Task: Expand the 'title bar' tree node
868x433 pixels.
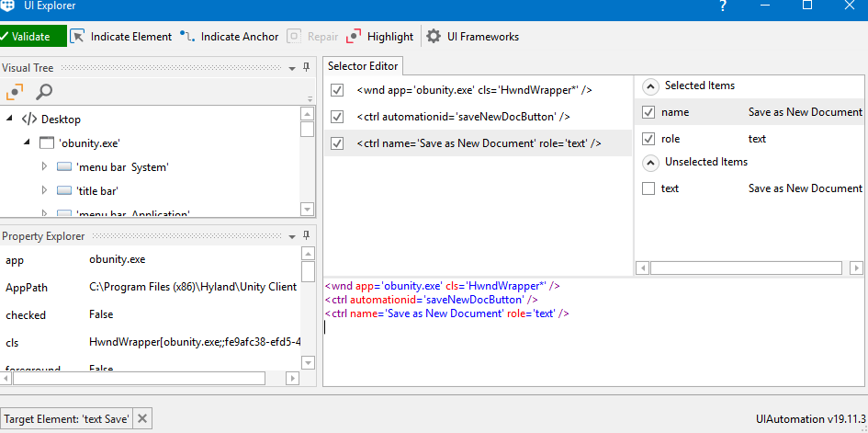Action: (x=45, y=190)
